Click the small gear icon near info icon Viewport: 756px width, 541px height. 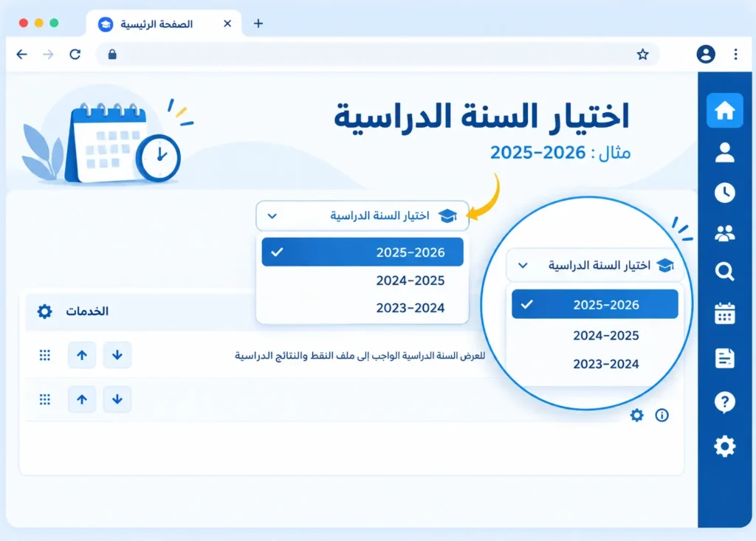click(637, 415)
